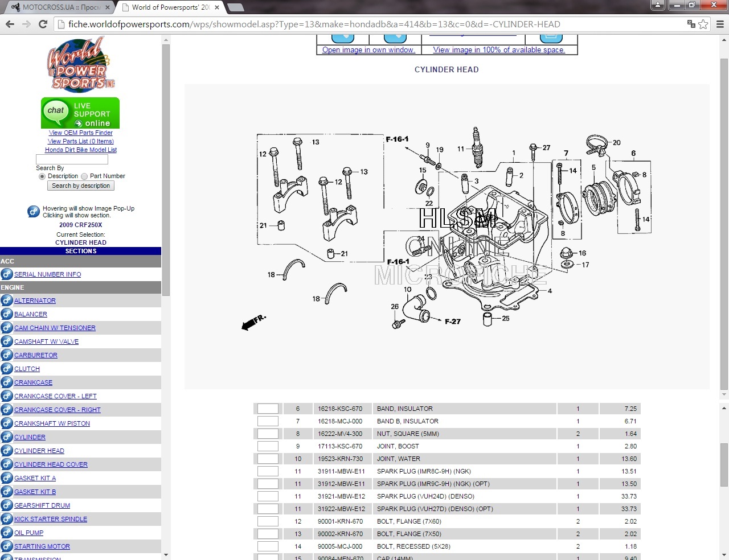The height and width of the screenshot is (560, 729).
Task: Click the icon beside BALANCER
Action: coord(7,314)
